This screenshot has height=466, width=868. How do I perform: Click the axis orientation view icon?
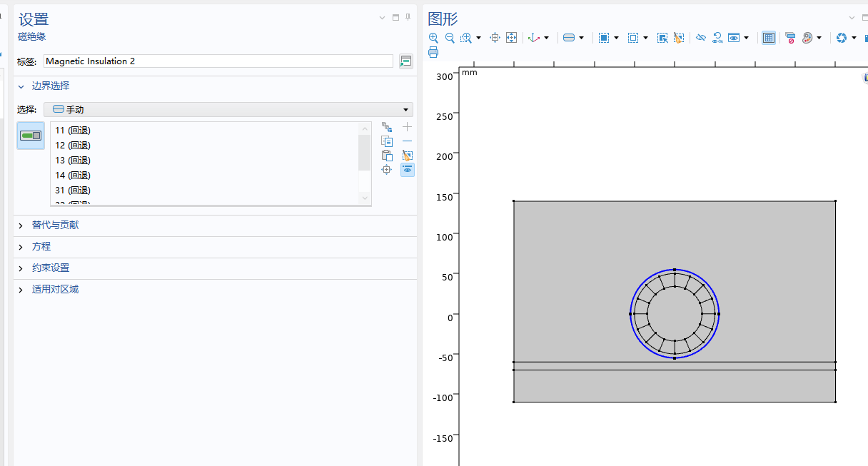point(533,38)
